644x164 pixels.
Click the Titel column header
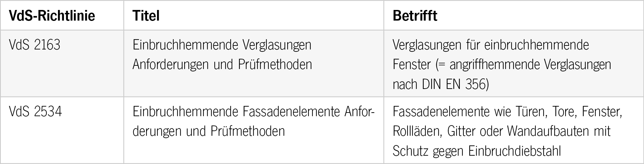(146, 16)
